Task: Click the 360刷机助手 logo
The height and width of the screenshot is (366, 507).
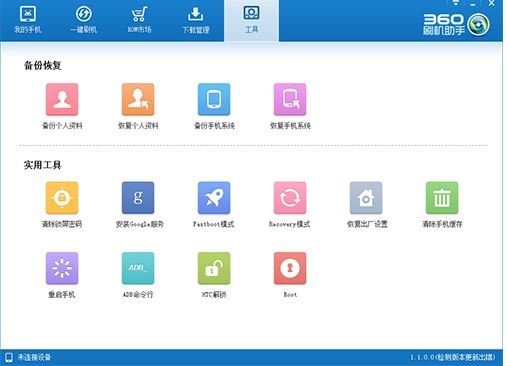Action: point(456,24)
